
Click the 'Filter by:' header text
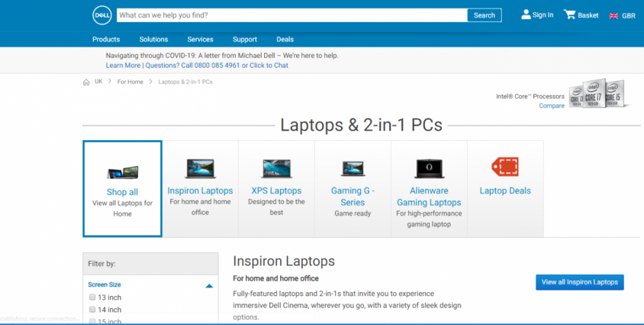click(102, 264)
